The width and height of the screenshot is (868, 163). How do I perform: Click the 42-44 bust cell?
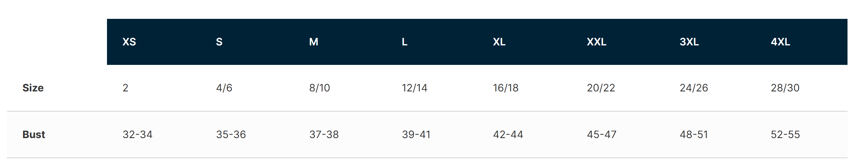[508, 135]
